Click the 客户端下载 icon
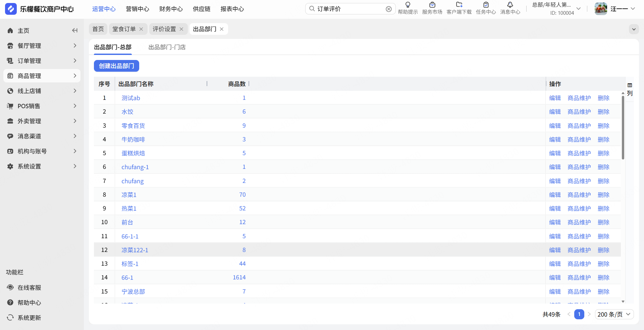This screenshot has width=644, height=330. (459, 5)
